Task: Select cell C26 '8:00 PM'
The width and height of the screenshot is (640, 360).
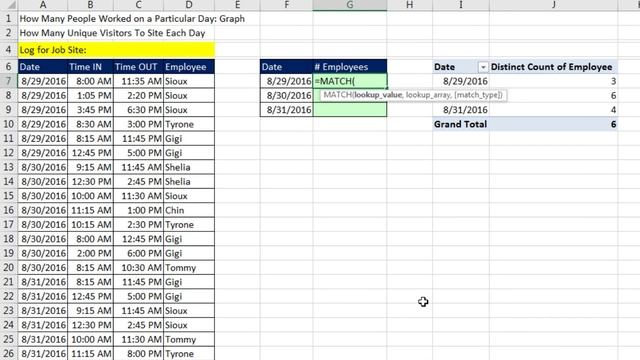Action: point(138,353)
